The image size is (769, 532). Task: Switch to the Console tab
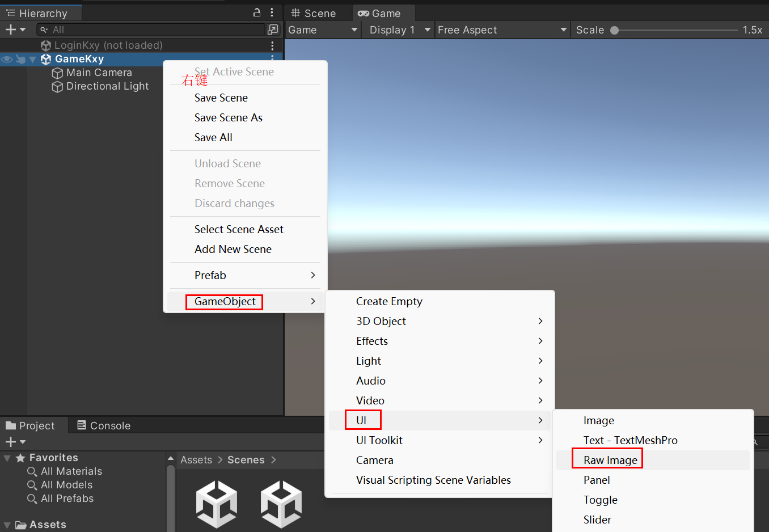[x=104, y=425]
